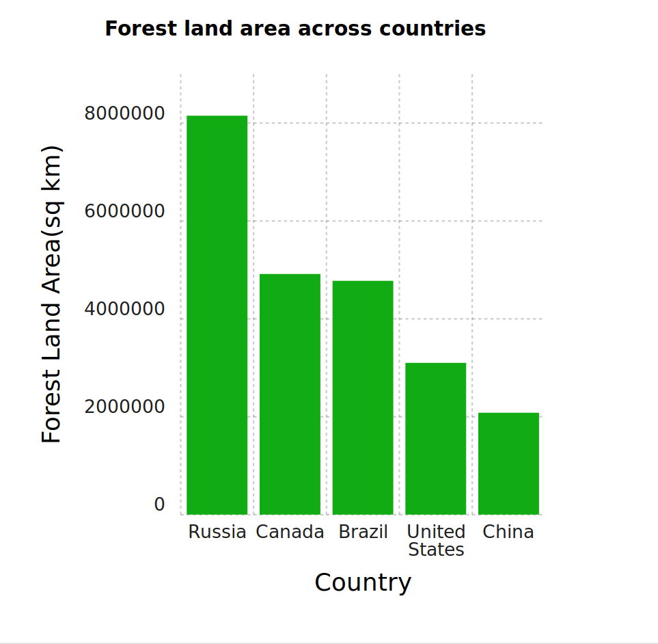Select the Canada forest area bar
Screen dimensions: 658x644
(290, 394)
